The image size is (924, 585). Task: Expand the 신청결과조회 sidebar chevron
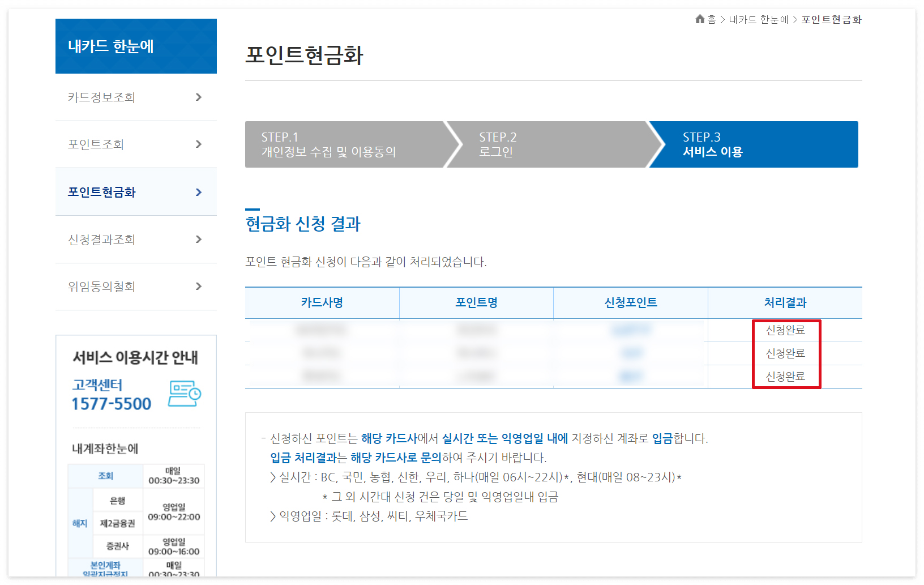[x=199, y=239]
